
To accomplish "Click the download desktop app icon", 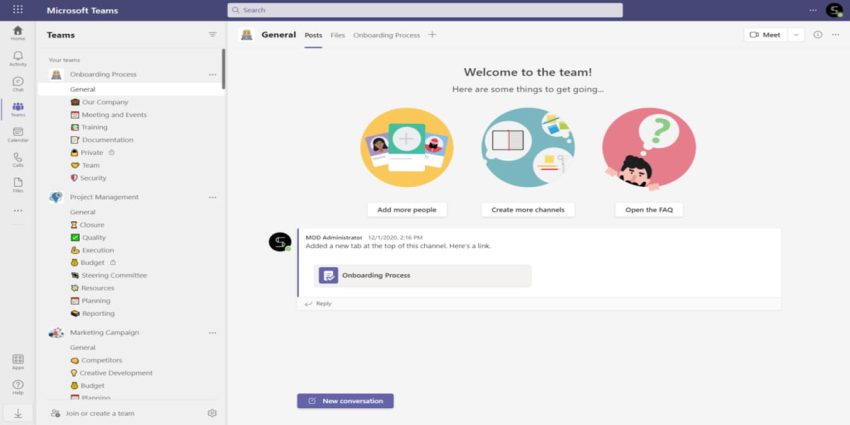I will (x=18, y=413).
